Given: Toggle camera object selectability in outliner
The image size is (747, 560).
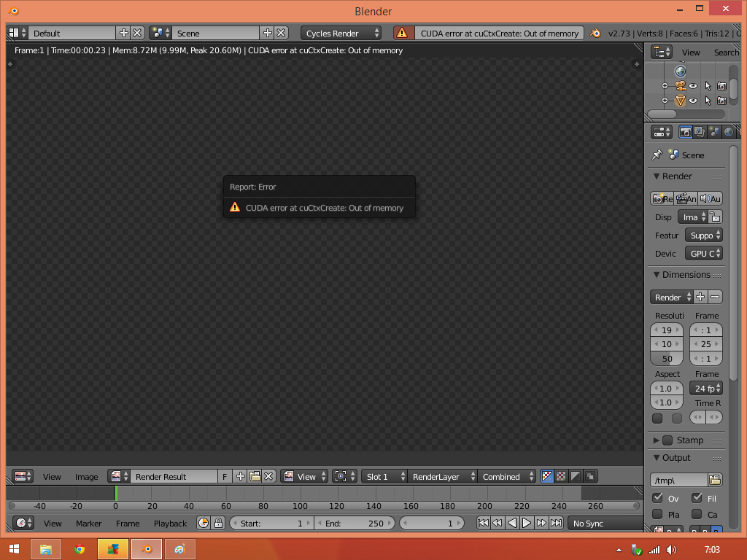Looking at the screenshot, I should 708,86.
